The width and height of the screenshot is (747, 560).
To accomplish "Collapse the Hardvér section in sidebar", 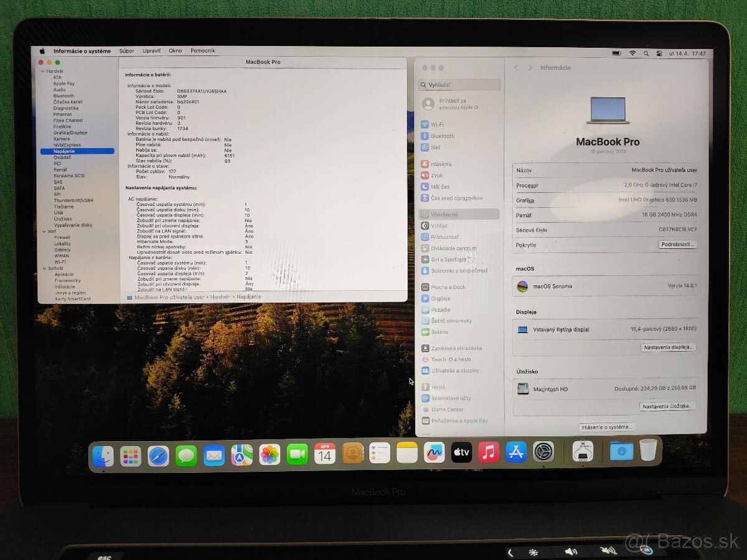I will coord(42,71).
